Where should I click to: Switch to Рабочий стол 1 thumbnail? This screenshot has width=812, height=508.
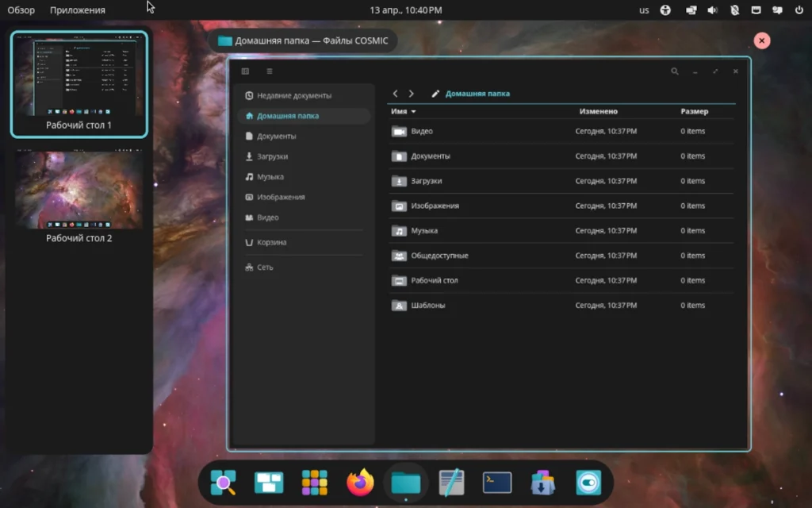click(x=79, y=84)
